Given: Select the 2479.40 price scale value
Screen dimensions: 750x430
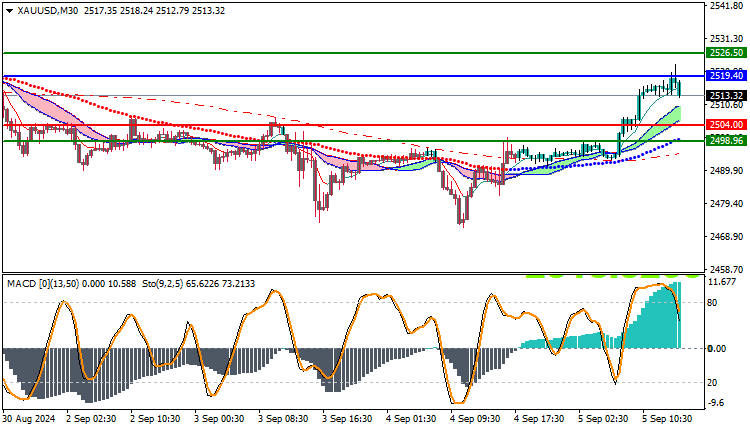Looking at the screenshot, I should coord(727,204).
